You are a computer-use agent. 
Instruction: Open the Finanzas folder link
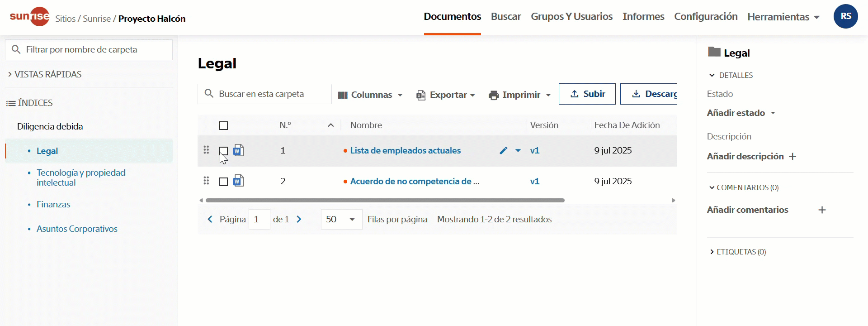tap(53, 204)
